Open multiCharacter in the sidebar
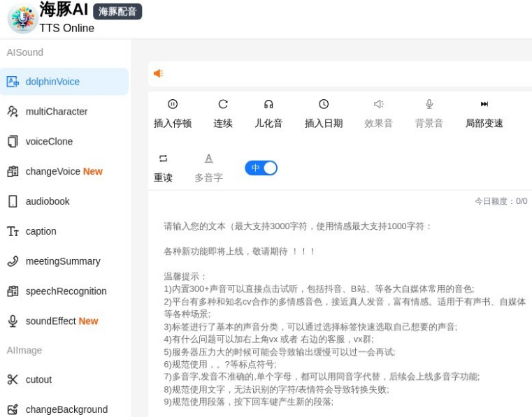The width and height of the screenshot is (532, 417). (56, 112)
